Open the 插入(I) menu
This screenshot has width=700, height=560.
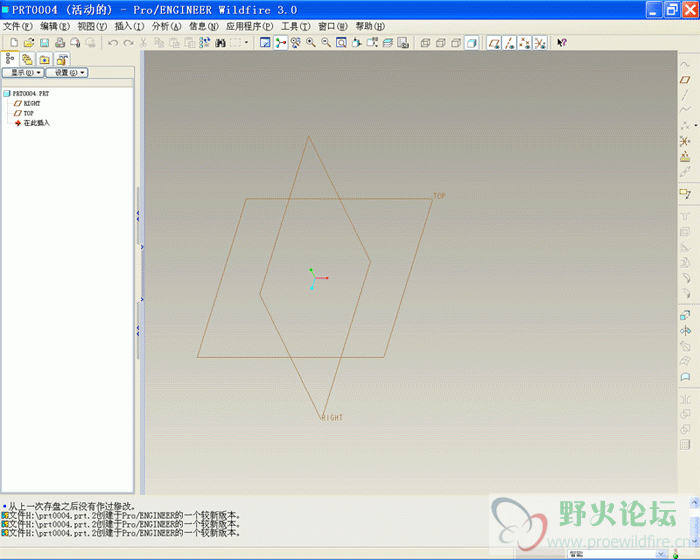point(129,26)
